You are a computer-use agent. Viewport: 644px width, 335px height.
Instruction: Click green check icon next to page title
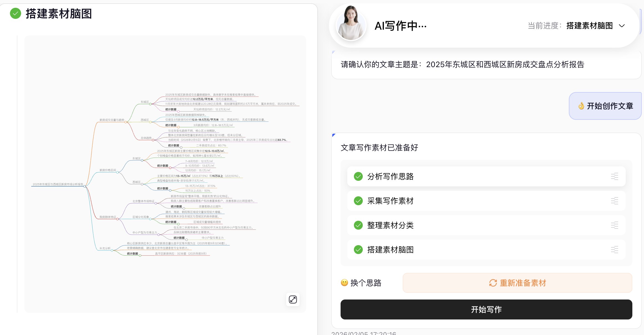(x=16, y=13)
